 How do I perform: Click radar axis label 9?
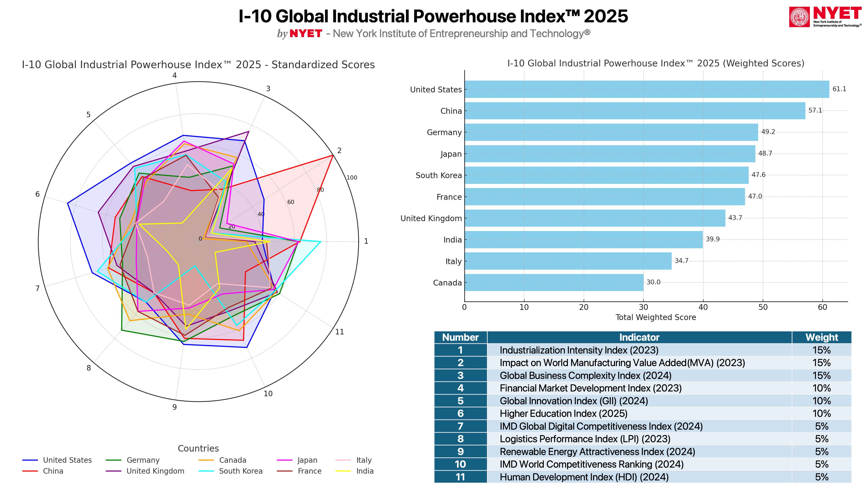point(174,407)
